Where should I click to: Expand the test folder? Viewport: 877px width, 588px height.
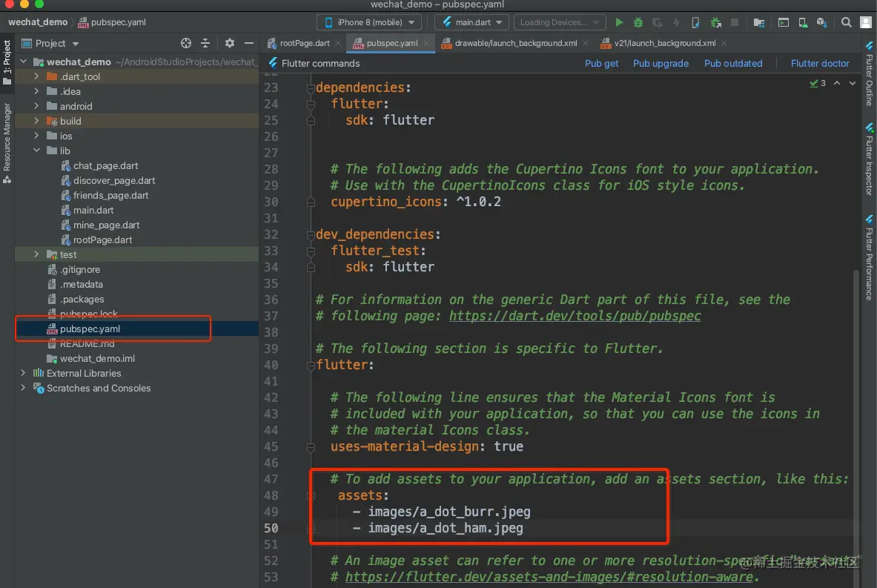(x=36, y=254)
